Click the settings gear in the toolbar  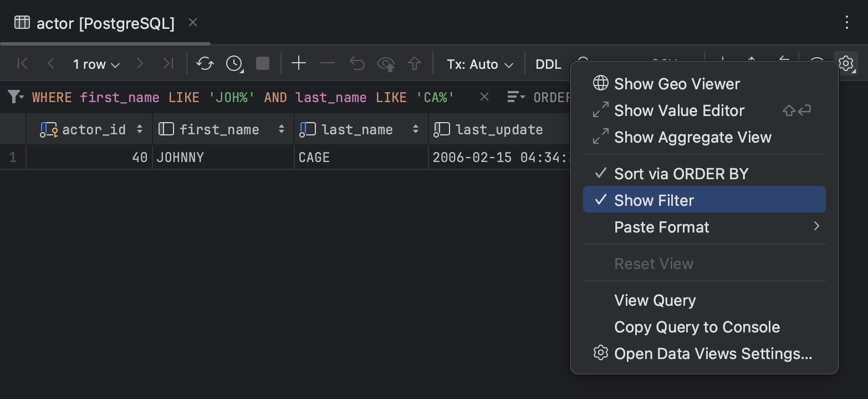[x=846, y=63]
